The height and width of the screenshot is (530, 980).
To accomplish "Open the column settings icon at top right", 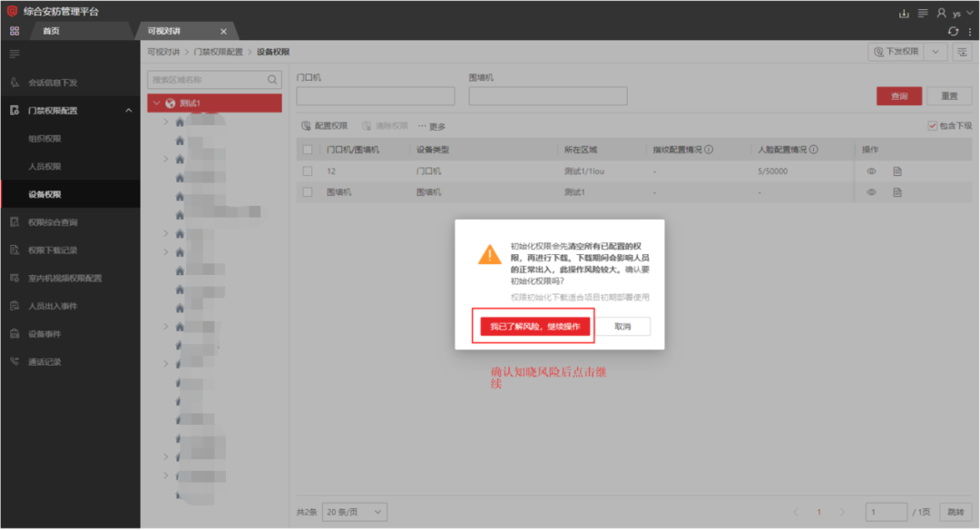I will tap(963, 52).
